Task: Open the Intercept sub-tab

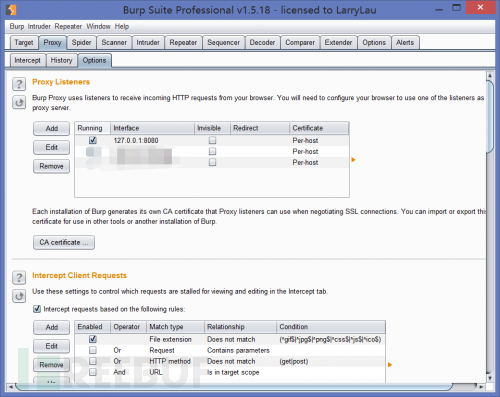Action: coord(27,60)
